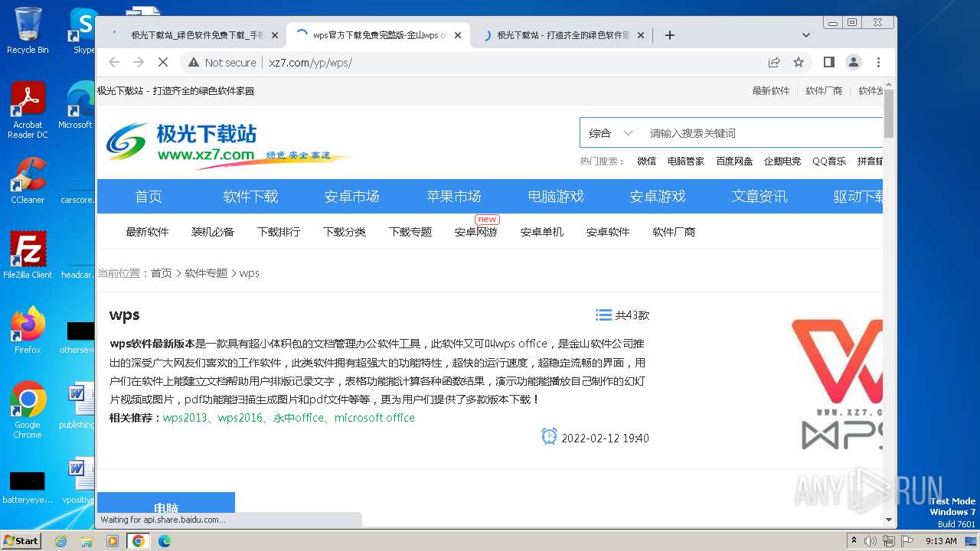Launch Firefox from the desktop
The height and width of the screenshot is (551, 980).
(x=28, y=330)
